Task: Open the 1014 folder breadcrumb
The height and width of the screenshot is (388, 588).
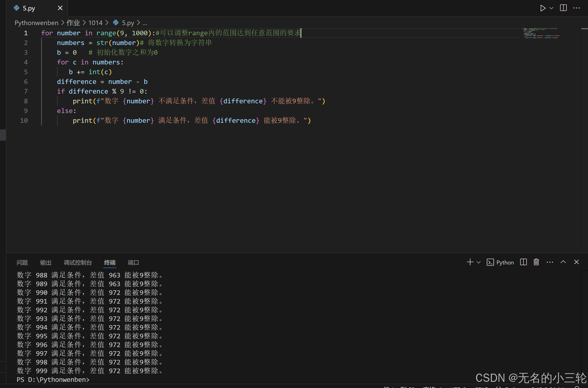Action: [95, 23]
